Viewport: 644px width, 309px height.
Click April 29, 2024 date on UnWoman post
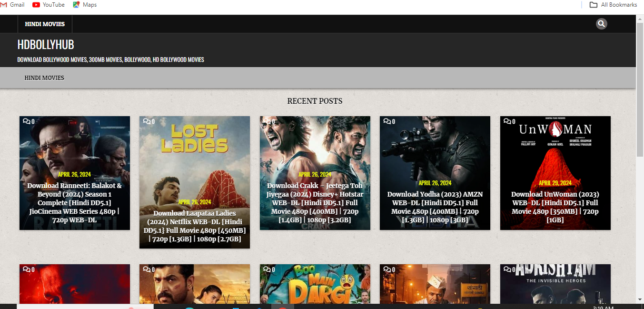pos(555,183)
